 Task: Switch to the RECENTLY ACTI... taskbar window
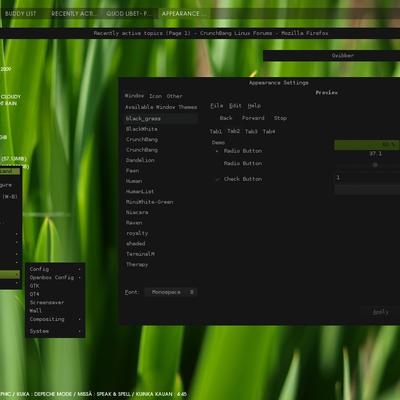point(74,14)
